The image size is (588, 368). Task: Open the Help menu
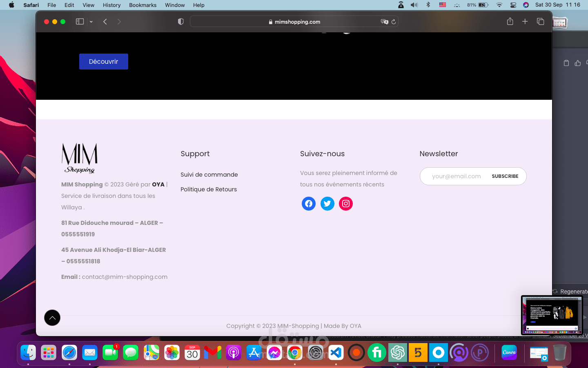[x=199, y=5]
